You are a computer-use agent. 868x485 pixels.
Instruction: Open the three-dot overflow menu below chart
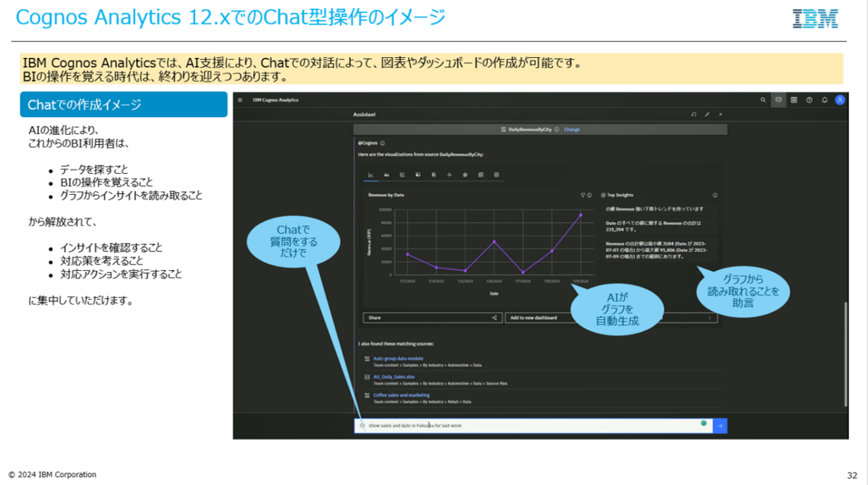(710, 317)
